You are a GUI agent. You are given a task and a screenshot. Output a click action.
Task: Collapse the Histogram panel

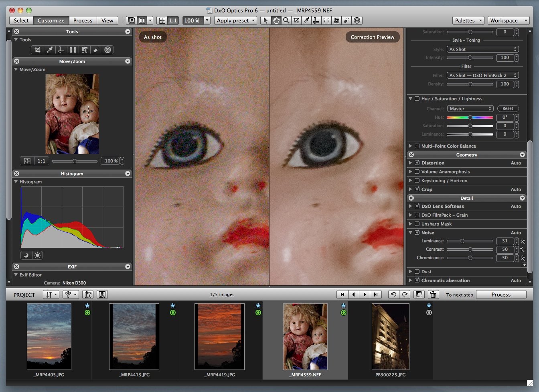coord(128,173)
